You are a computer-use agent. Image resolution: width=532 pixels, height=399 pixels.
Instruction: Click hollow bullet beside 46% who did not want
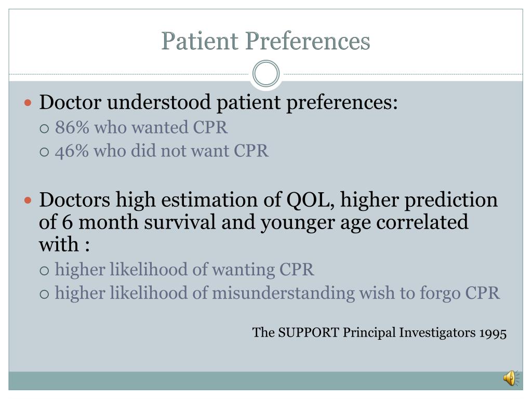coord(45,152)
